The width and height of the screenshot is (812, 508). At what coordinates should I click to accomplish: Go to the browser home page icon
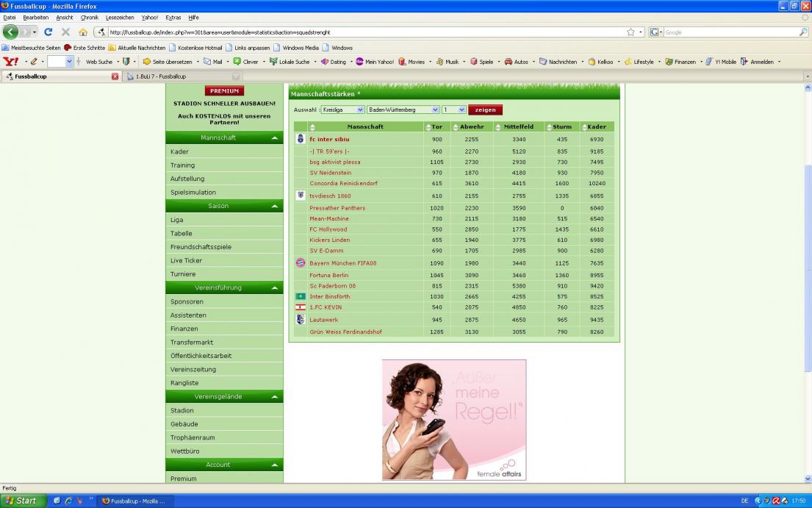[82, 32]
